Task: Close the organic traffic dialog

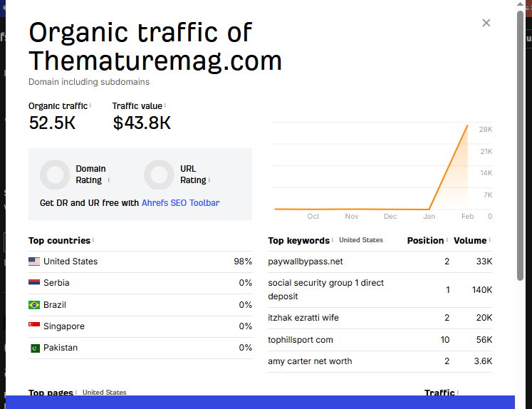Action: click(486, 23)
